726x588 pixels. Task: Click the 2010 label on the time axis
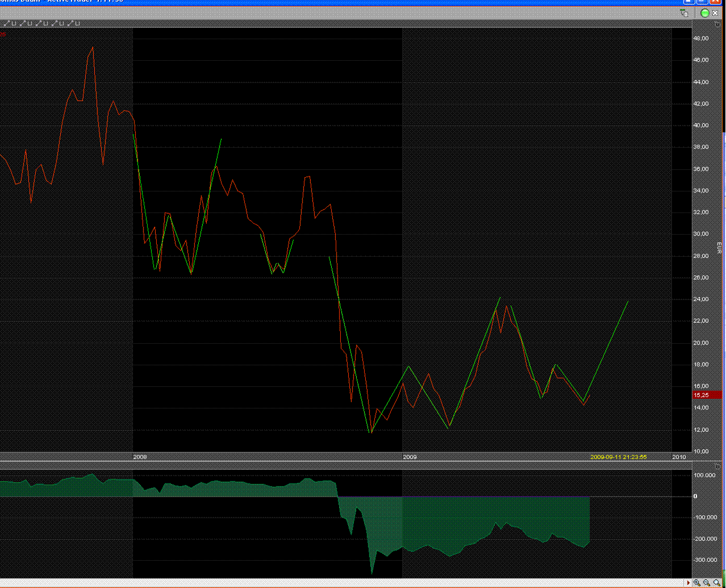[679, 457]
